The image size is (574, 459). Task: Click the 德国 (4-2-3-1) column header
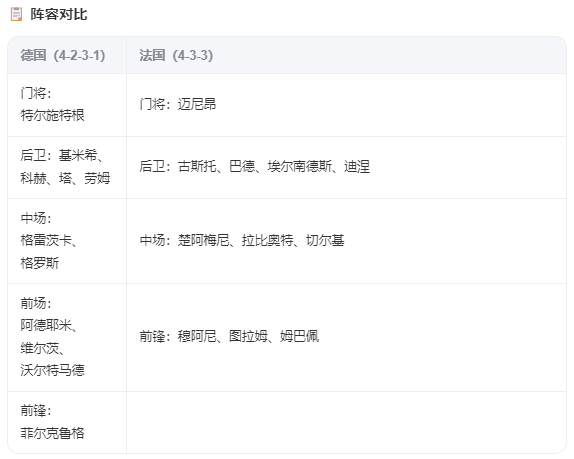click(67, 55)
